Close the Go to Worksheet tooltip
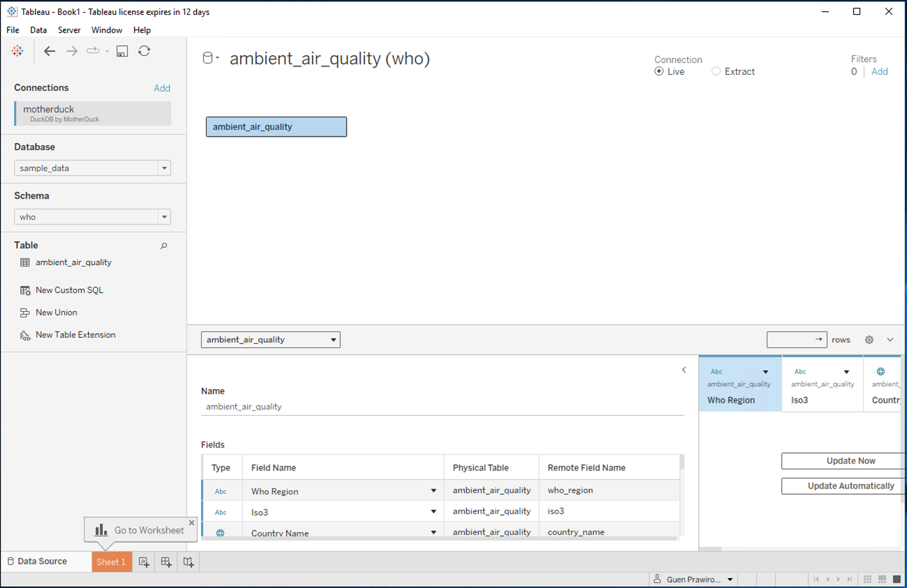Image resolution: width=907 pixels, height=588 pixels. pyautogui.click(x=192, y=523)
